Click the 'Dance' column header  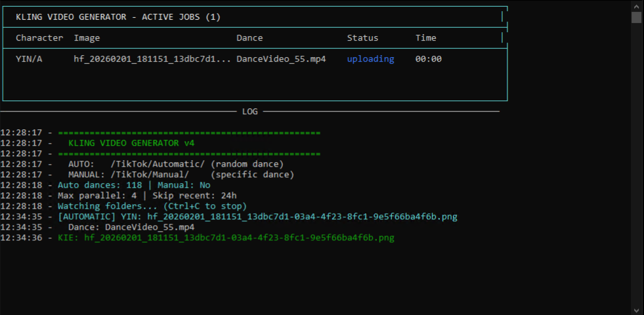[x=249, y=38]
